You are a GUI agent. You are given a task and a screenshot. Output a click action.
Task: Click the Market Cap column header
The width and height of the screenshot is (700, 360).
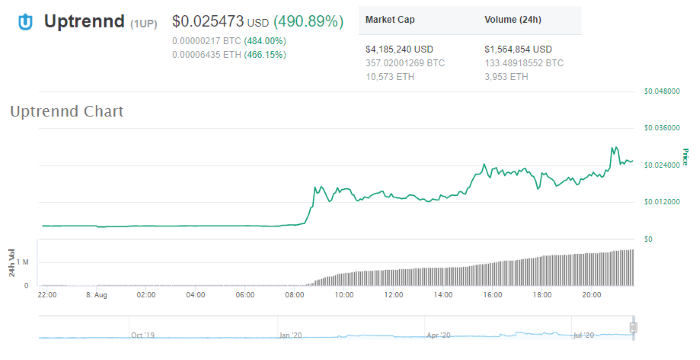390,20
